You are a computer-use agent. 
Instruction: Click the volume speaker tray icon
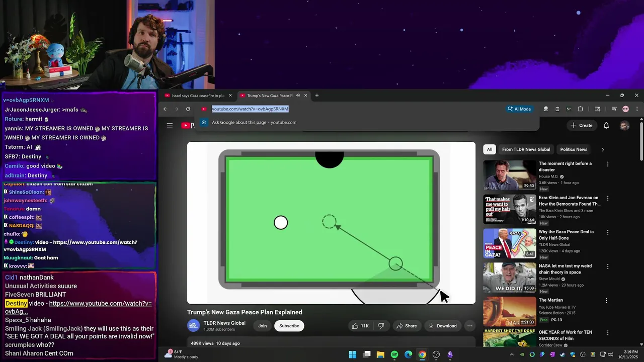click(x=611, y=354)
